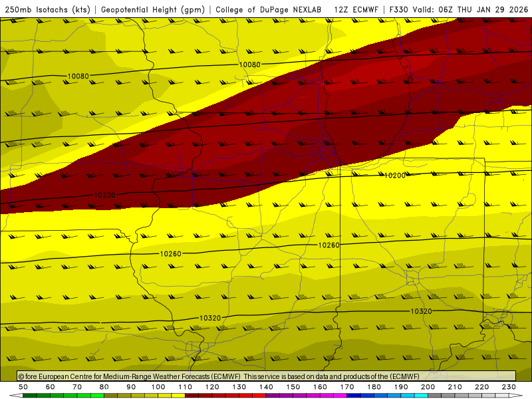Click the legend value 210

(x=455, y=387)
